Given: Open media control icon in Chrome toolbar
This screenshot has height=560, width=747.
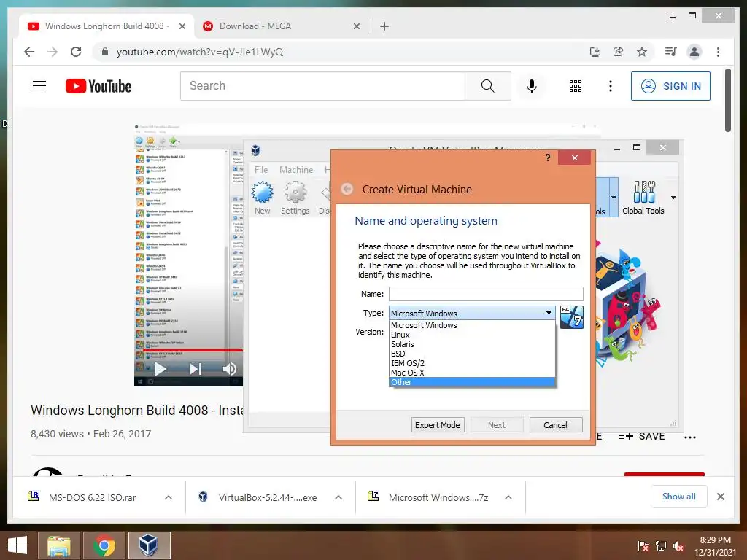Looking at the screenshot, I should point(671,52).
